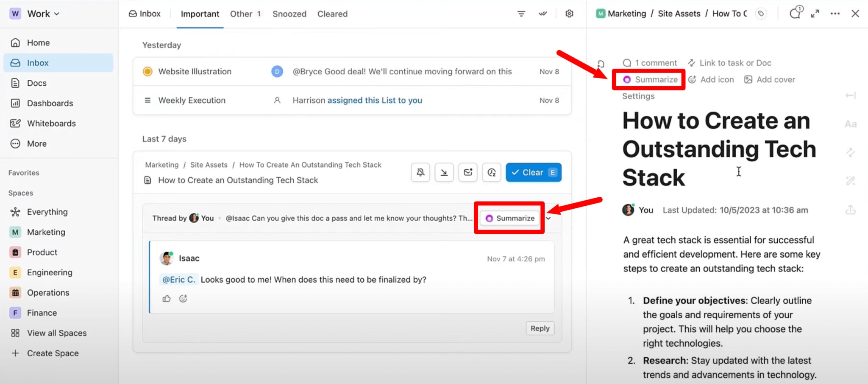Expand the thread with the chevron
The image size is (868, 384).
click(548, 218)
